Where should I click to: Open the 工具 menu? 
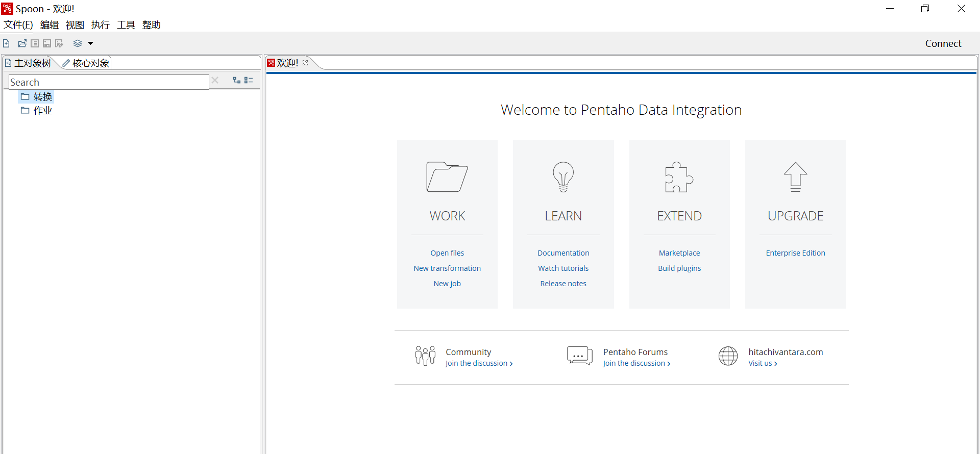(126, 24)
